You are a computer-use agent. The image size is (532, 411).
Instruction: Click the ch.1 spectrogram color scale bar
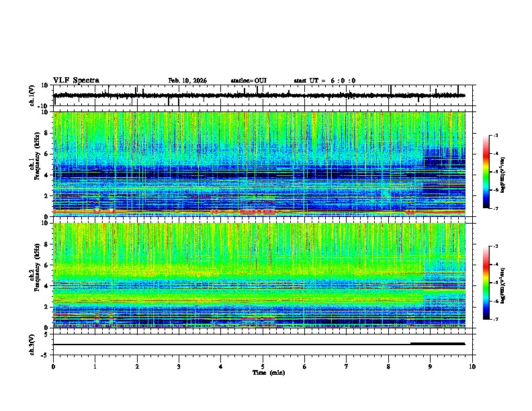486,172
